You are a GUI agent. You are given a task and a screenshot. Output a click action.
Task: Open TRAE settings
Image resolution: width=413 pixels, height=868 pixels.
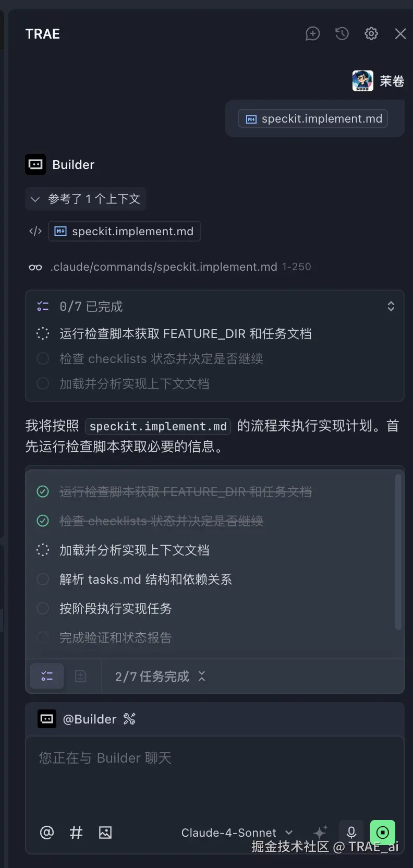[x=371, y=33]
